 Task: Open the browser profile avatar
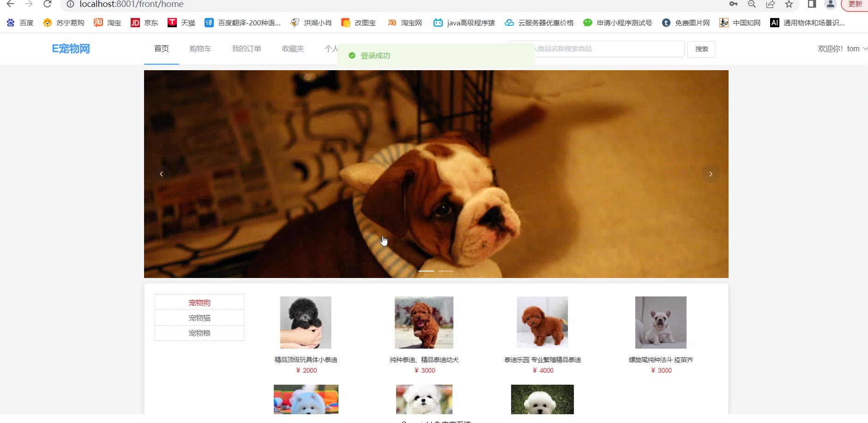[x=830, y=4]
